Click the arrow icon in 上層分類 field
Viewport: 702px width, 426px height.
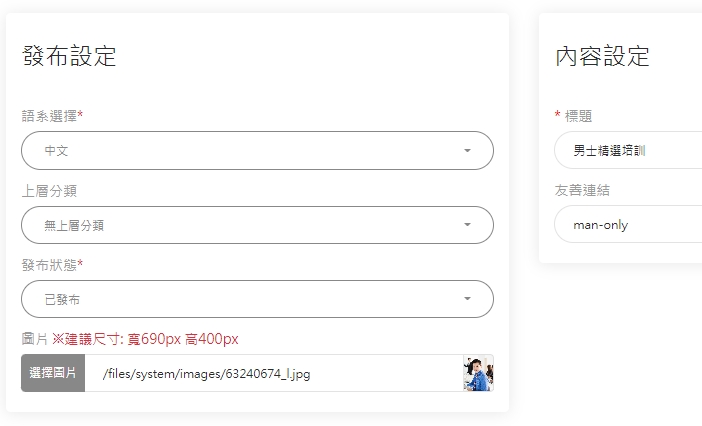(467, 225)
